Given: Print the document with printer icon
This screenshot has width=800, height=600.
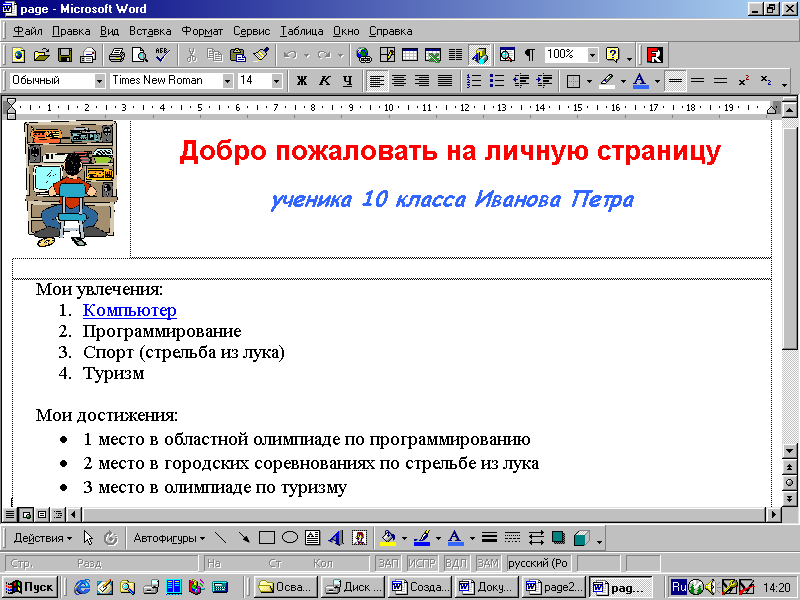Looking at the screenshot, I should coord(117,55).
